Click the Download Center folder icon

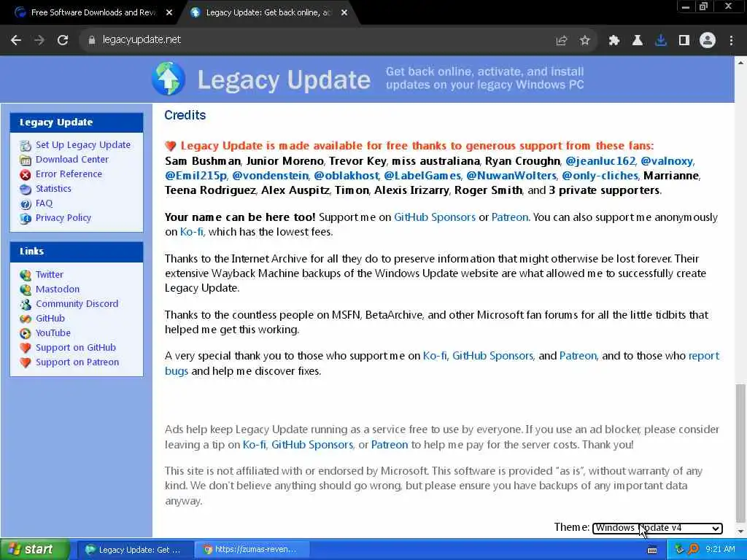click(26, 160)
